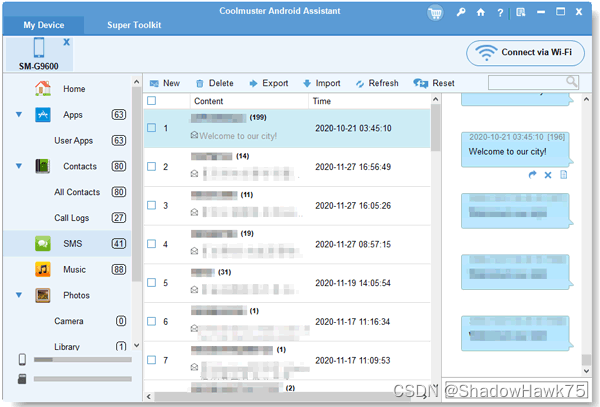Check the box for conversation 7
Image resolution: width=600 pixels, height=407 pixels.
tap(152, 360)
